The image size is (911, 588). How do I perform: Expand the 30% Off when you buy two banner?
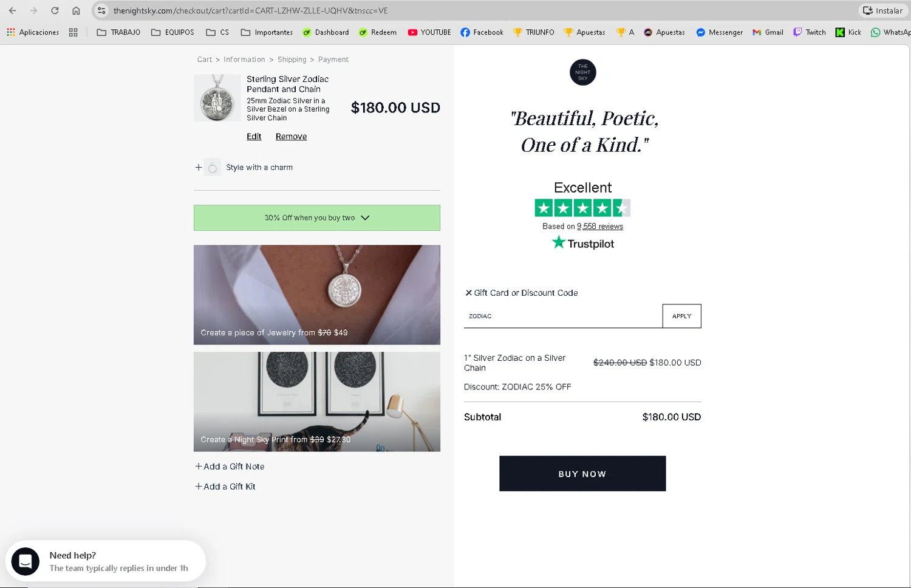(x=316, y=217)
